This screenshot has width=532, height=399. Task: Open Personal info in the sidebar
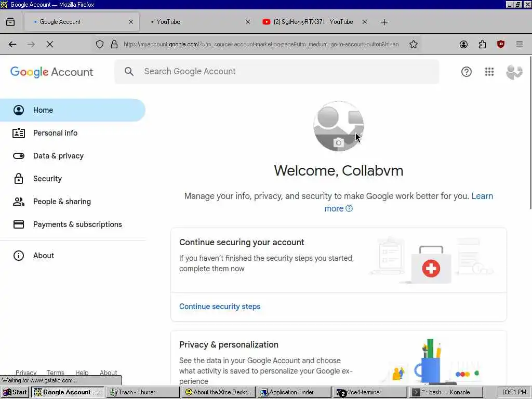pos(73,133)
